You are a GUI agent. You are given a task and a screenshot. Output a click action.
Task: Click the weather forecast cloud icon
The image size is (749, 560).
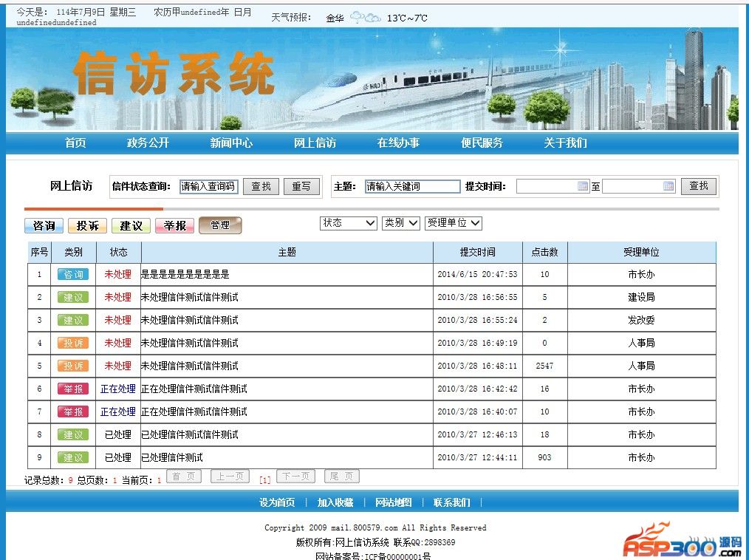coord(366,18)
